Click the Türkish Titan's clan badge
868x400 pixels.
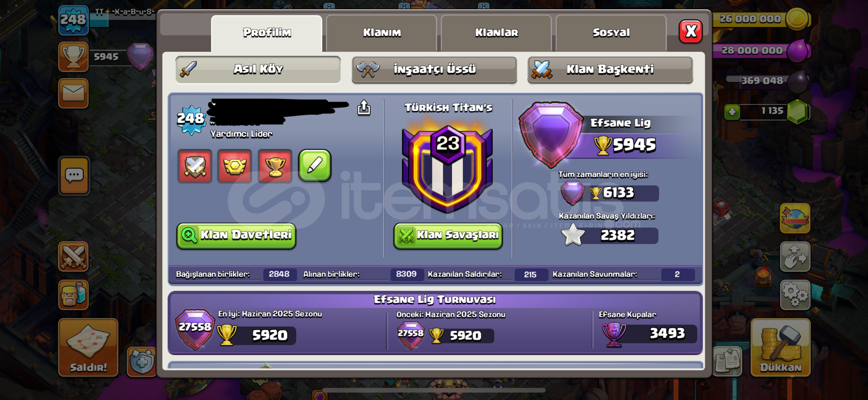click(448, 169)
